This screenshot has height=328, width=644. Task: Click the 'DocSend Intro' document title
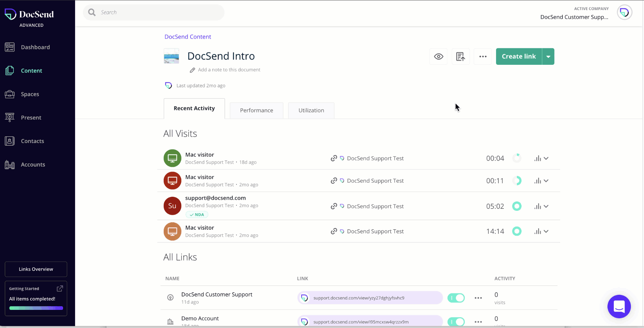click(x=221, y=56)
